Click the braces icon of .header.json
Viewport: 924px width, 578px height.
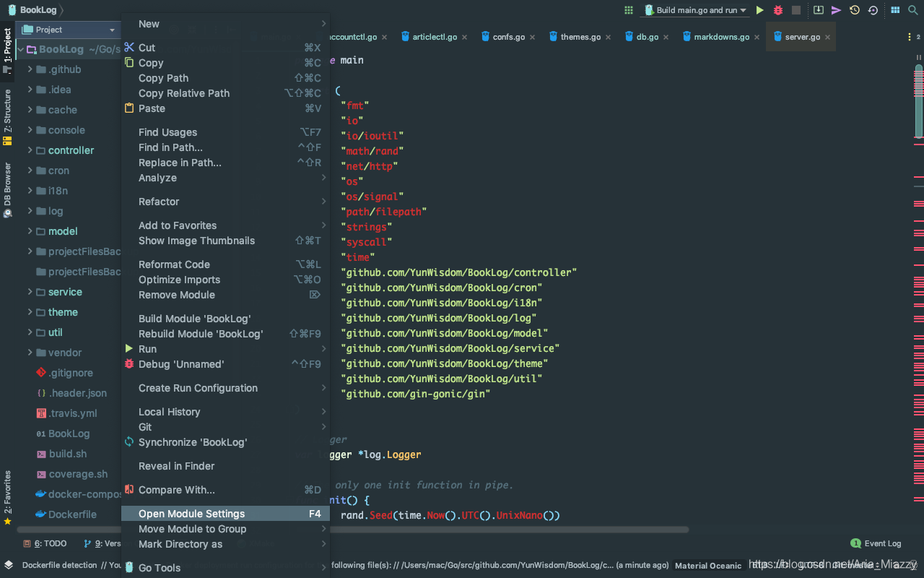pos(41,393)
